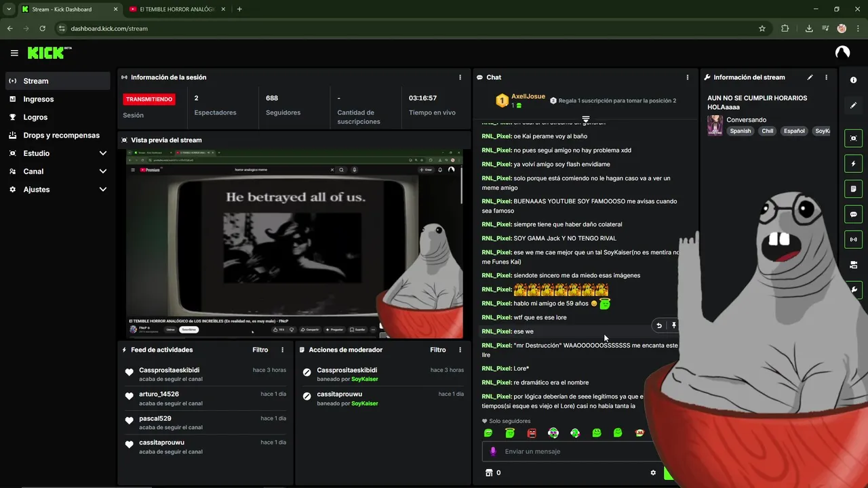Open the profile avatar menu

842,53
